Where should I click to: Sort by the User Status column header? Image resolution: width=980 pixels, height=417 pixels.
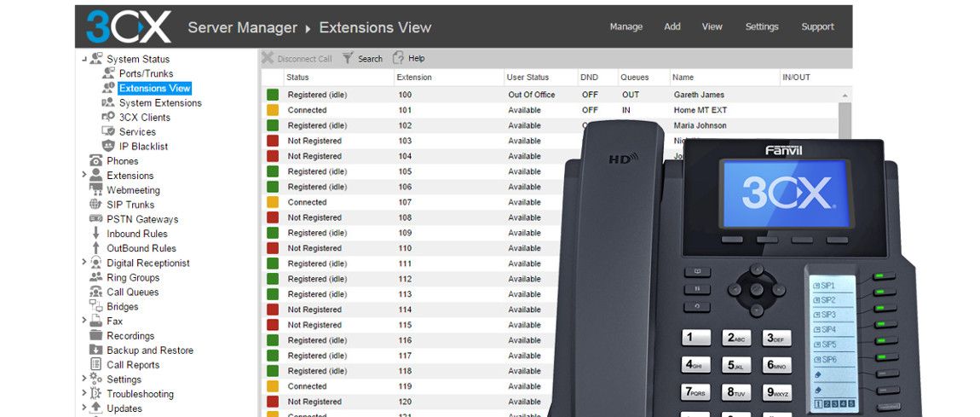point(540,78)
